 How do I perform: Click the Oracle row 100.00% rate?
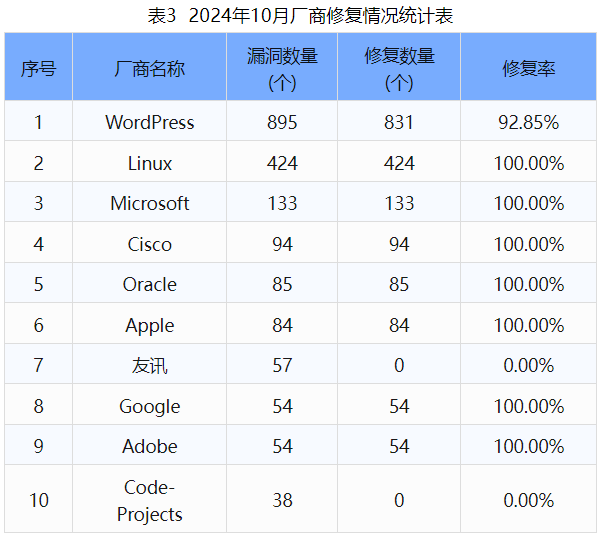tap(528, 284)
